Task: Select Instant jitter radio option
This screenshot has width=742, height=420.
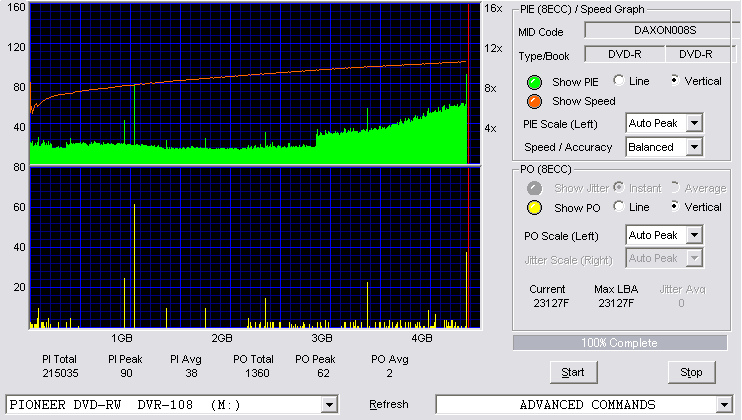Action: point(618,187)
